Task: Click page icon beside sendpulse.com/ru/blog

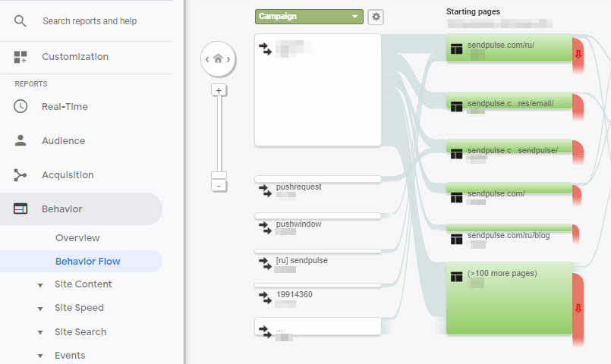Action: point(456,239)
